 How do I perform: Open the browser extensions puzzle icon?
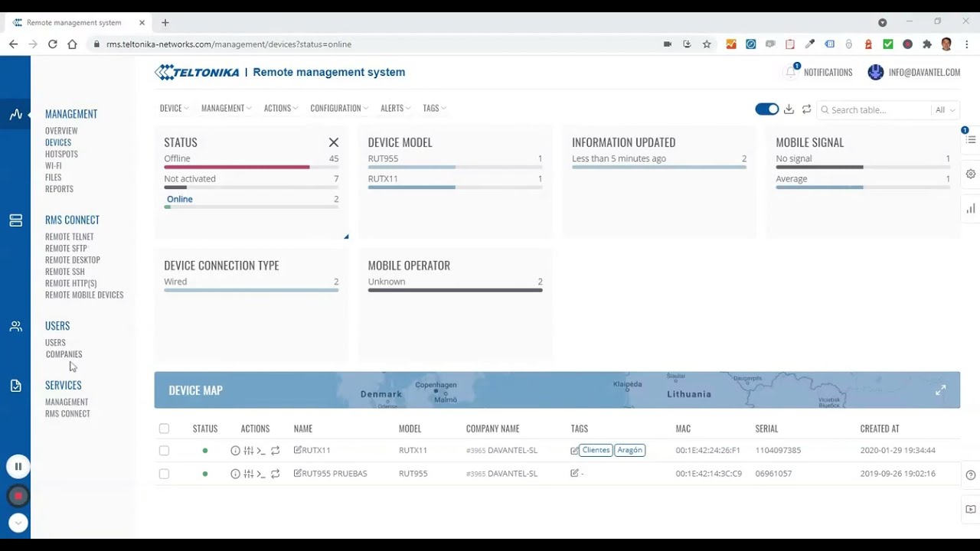coord(927,44)
